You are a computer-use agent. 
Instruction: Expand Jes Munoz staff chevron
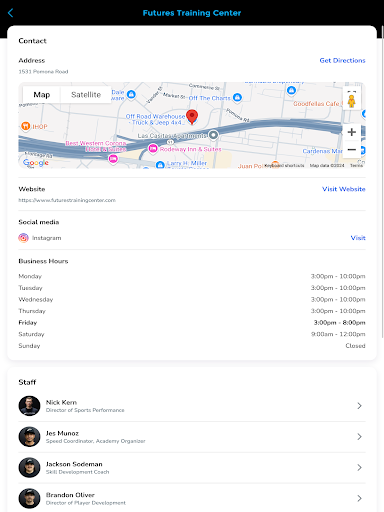coord(359,437)
